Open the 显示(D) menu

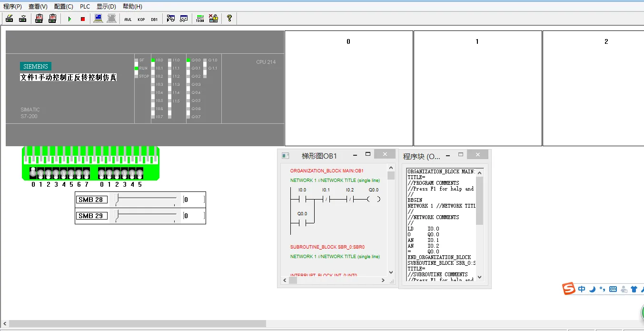click(106, 6)
